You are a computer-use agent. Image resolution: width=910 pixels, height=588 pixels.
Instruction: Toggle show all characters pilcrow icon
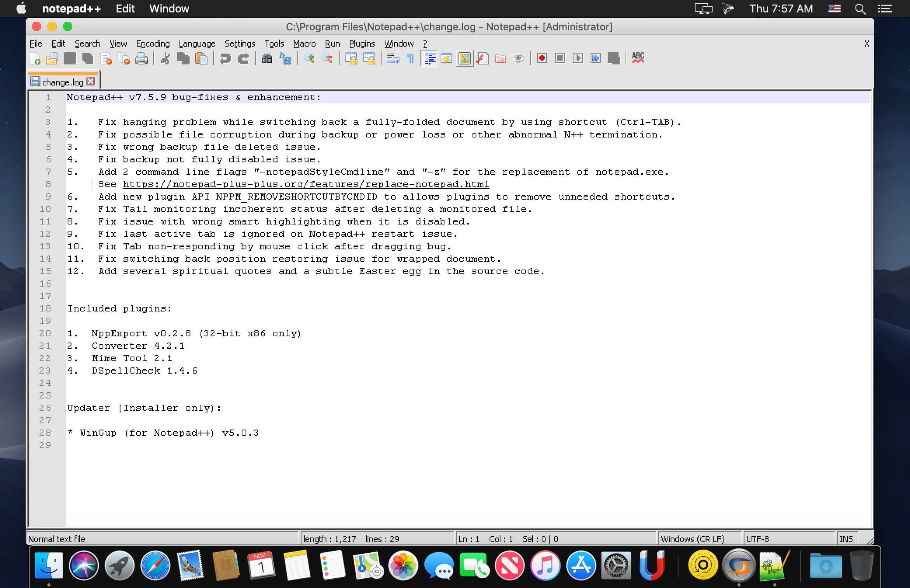pyautogui.click(x=410, y=59)
